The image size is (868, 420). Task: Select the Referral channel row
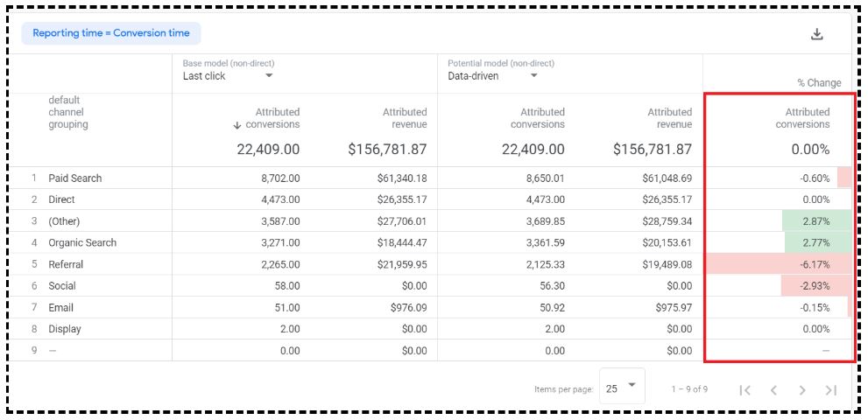66,264
